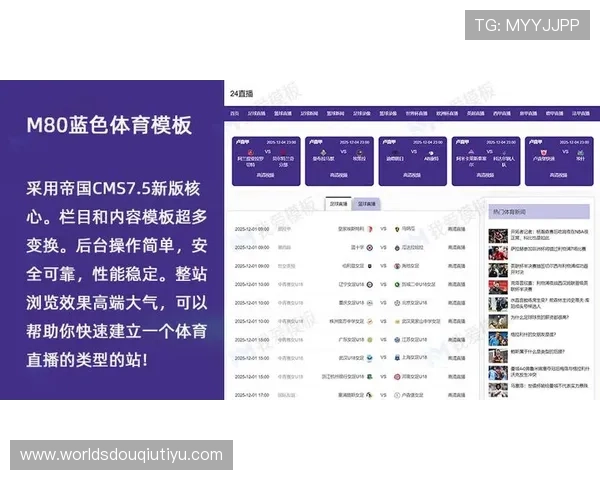Open 高清直播 link for 辽宁女足U18 match
Viewport: 600px width, 480px height.
pos(457,284)
